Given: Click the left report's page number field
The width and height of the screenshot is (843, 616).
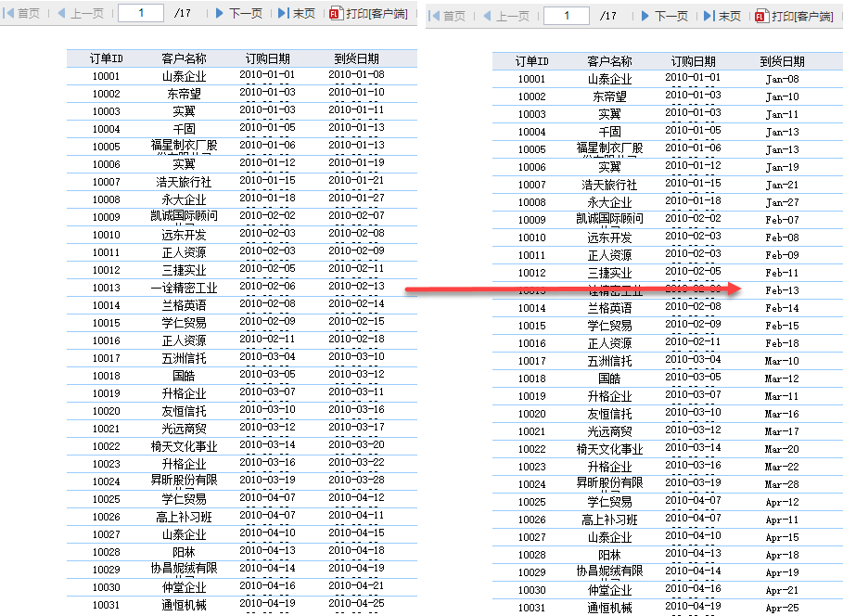Looking at the screenshot, I should pos(141,13).
